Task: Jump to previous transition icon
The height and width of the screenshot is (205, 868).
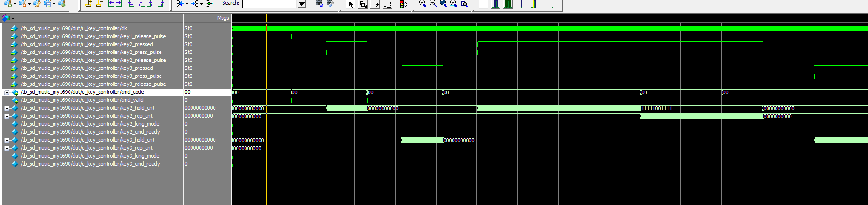Action: (x=111, y=4)
